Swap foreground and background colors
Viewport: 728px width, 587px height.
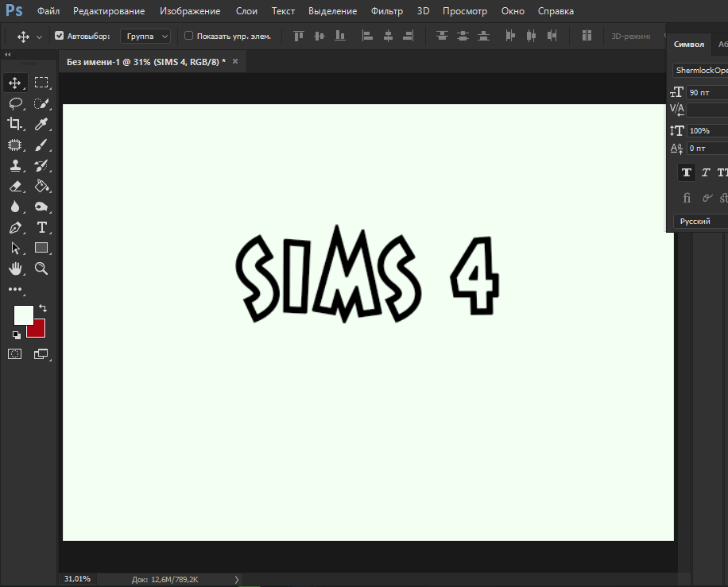pyautogui.click(x=43, y=307)
